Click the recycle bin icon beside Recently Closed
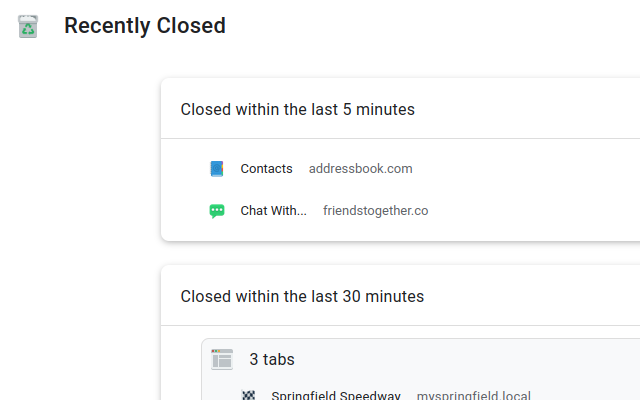This screenshot has width=640, height=400. point(28,26)
